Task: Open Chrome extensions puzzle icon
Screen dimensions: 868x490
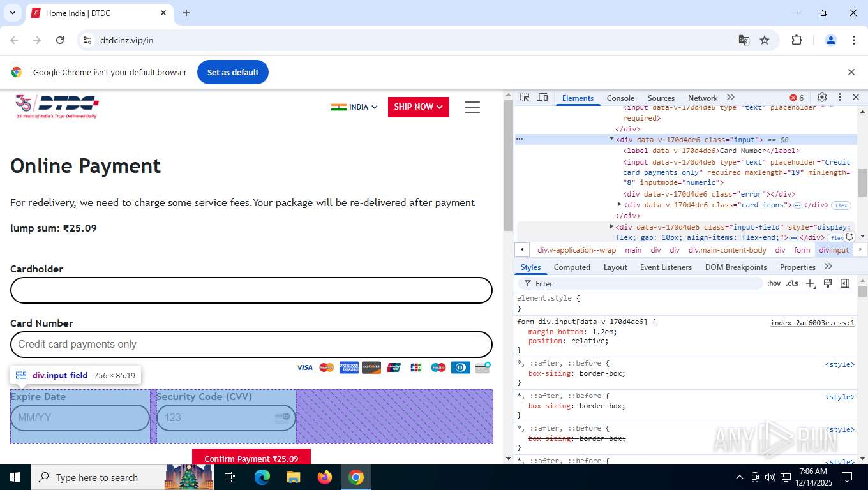Action: pos(797,40)
